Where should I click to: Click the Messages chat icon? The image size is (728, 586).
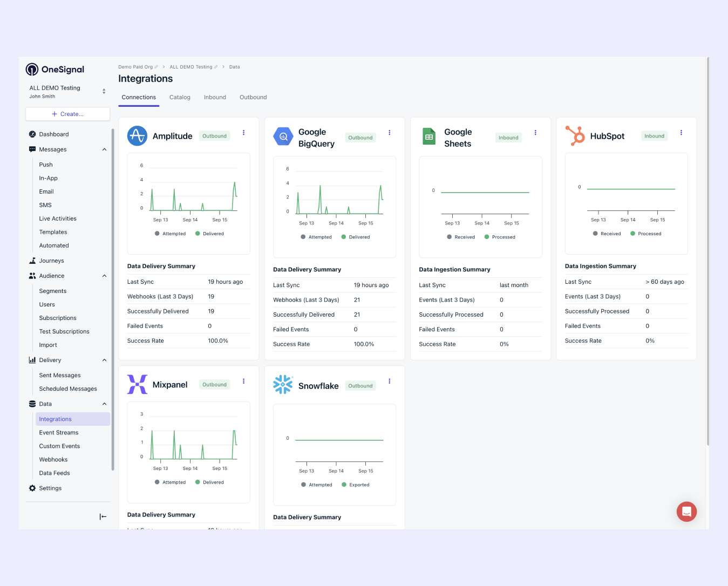[x=32, y=149]
